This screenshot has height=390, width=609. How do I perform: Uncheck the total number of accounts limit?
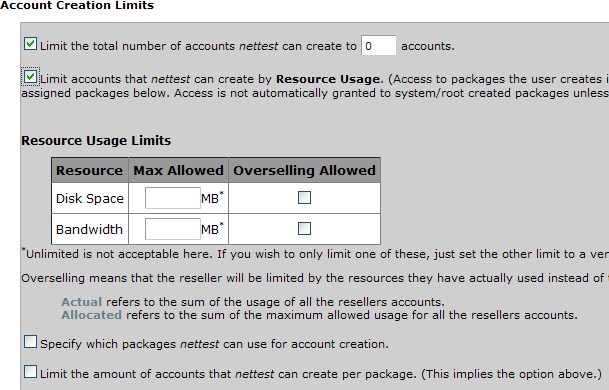click(x=30, y=44)
